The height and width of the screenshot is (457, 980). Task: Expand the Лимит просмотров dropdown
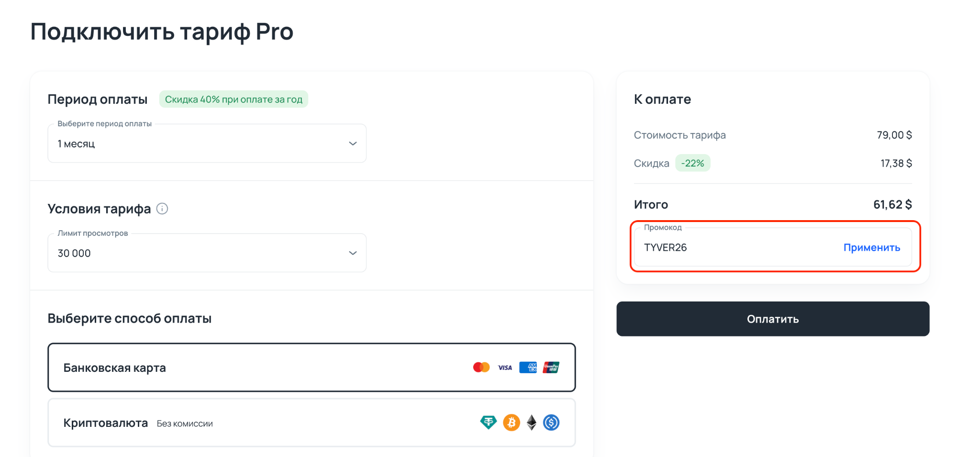(x=207, y=253)
